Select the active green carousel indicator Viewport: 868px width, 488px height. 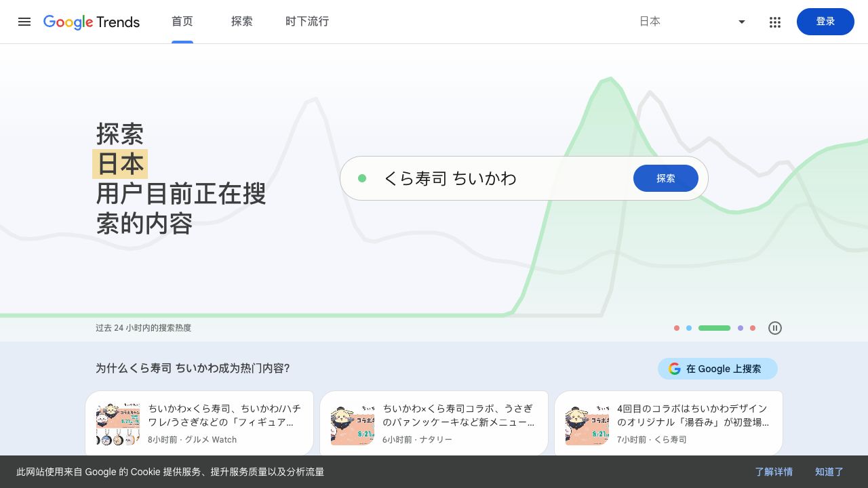point(714,328)
